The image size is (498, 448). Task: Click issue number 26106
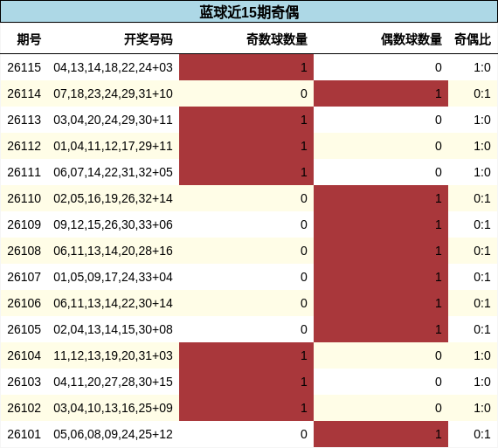coord(24,303)
